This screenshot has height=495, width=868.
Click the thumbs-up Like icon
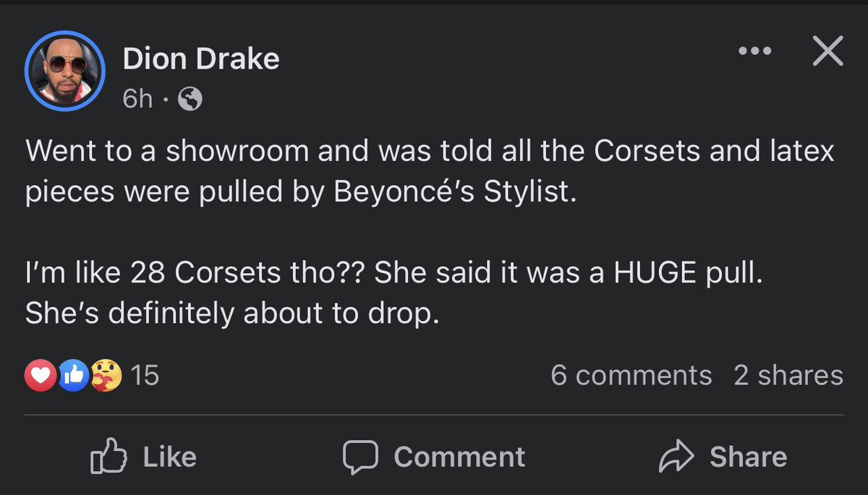[x=108, y=456]
